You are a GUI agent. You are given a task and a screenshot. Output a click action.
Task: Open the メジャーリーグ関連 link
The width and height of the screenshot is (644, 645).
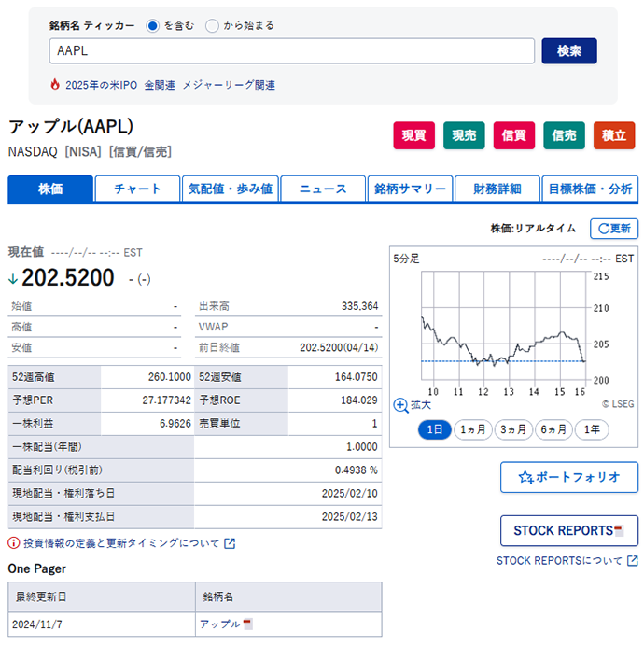[229, 85]
